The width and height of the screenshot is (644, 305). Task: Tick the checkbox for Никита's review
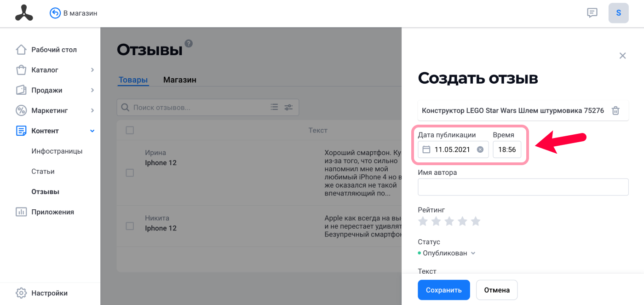coord(130,226)
